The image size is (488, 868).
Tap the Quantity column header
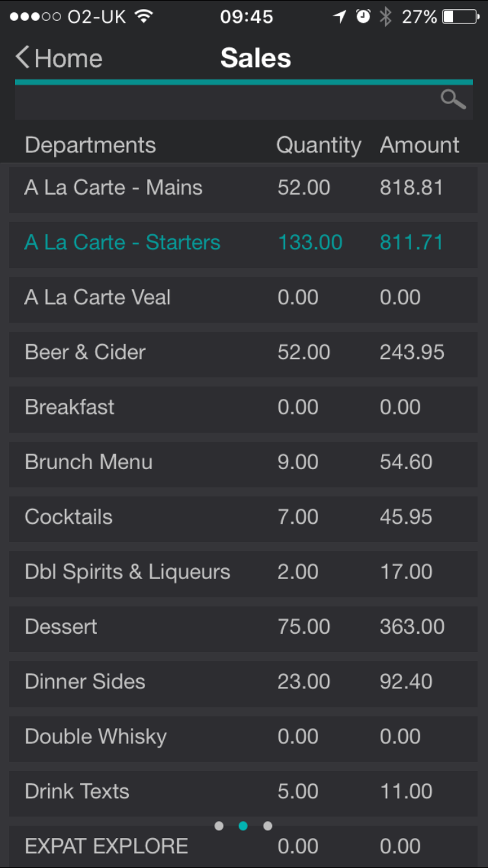[x=318, y=145]
